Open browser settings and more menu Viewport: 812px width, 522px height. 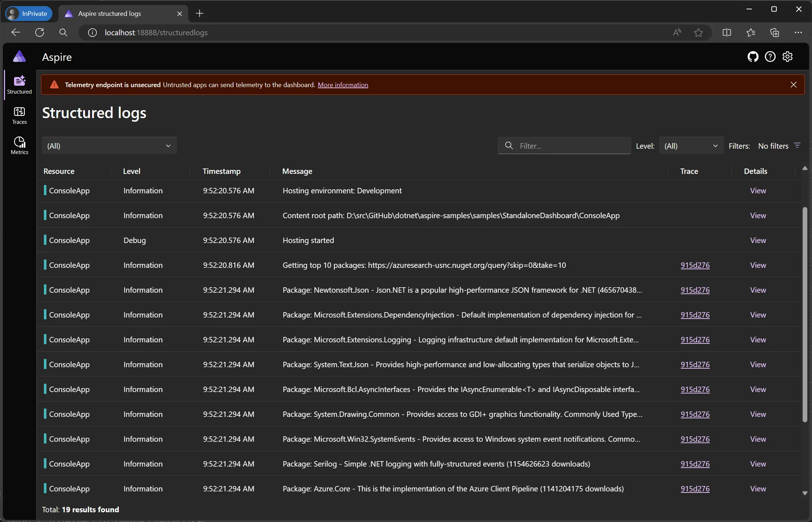click(798, 32)
